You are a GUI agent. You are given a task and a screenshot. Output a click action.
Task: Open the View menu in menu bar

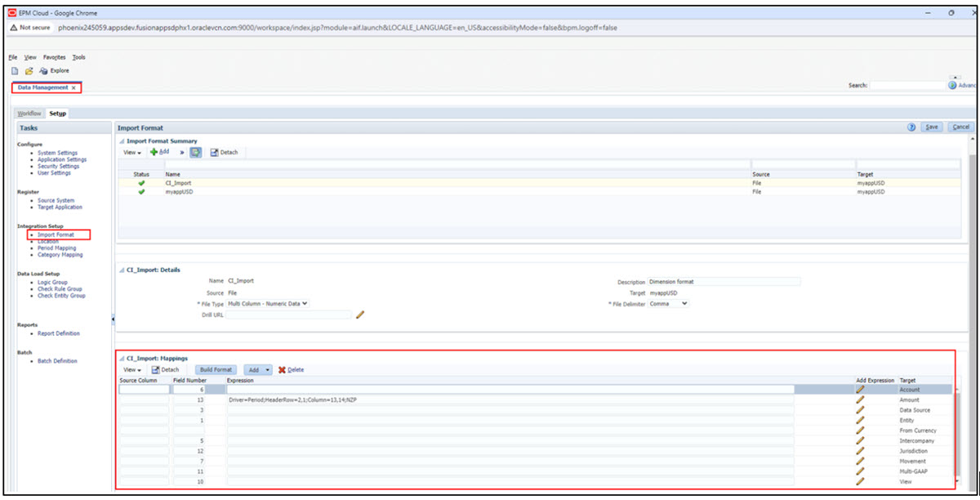pyautogui.click(x=30, y=57)
